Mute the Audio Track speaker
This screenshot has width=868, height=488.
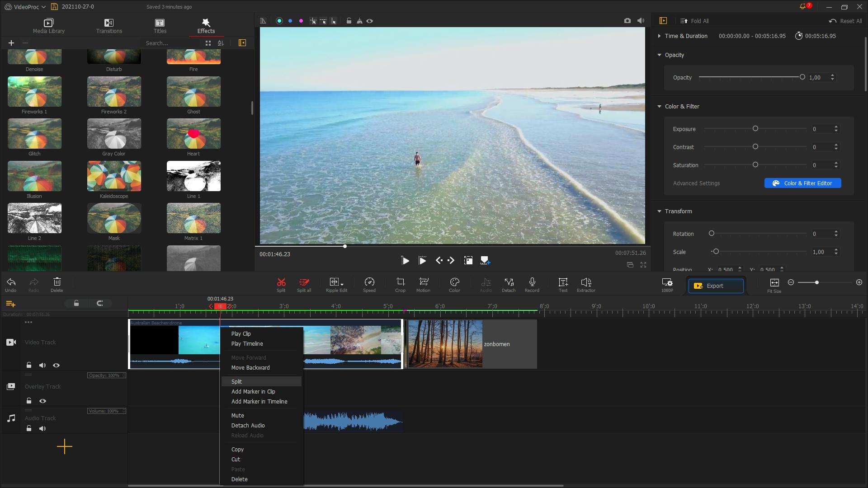(x=42, y=428)
